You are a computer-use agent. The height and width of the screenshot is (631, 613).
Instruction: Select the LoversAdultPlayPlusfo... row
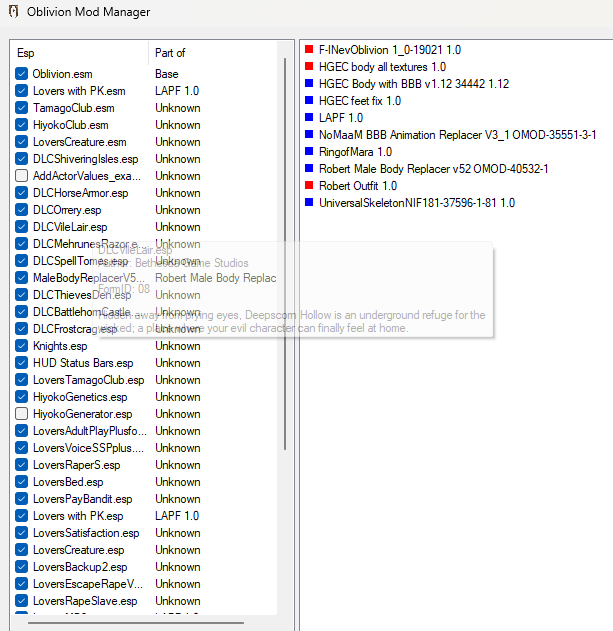tap(146, 431)
